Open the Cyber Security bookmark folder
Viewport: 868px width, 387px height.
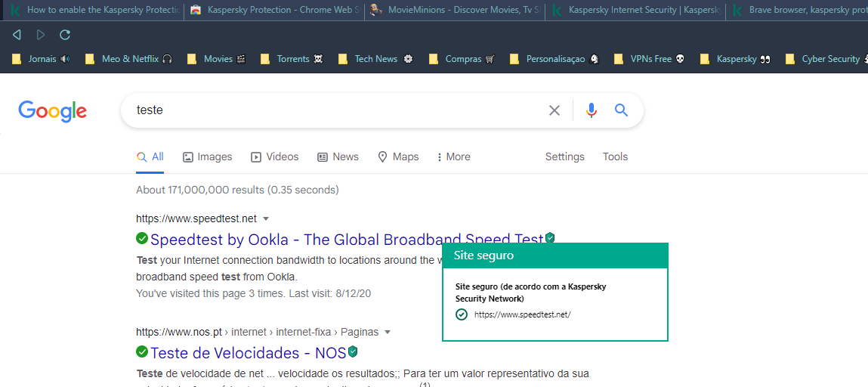826,59
